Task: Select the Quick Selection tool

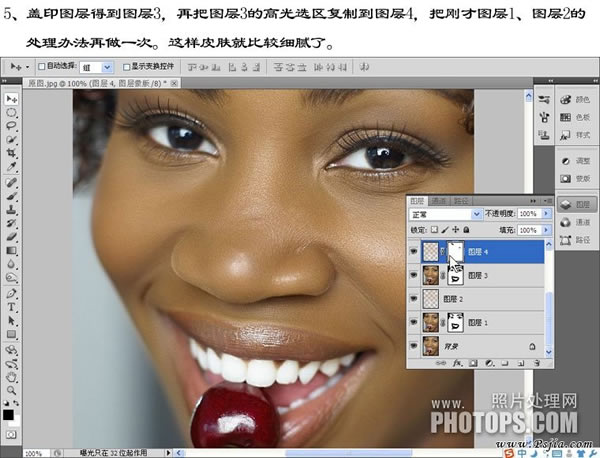Action: [11, 139]
